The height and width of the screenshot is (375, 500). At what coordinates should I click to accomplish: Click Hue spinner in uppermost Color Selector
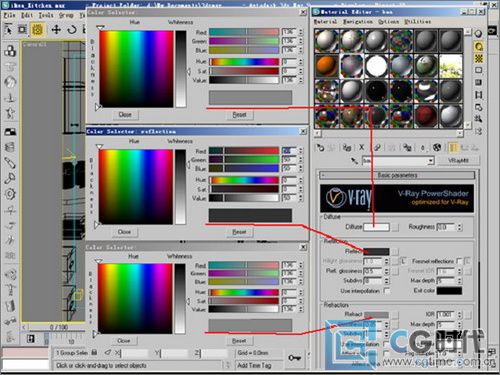pyautogui.click(x=301, y=62)
